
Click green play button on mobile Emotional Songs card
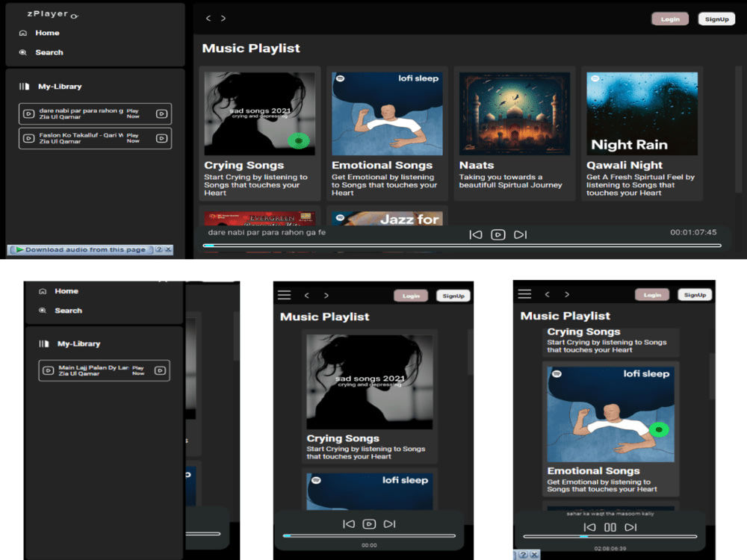tap(660, 429)
